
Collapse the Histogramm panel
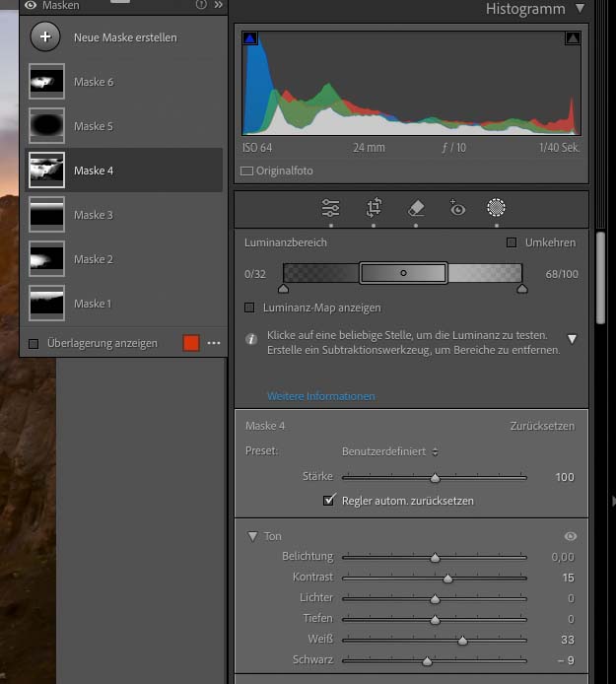point(580,9)
